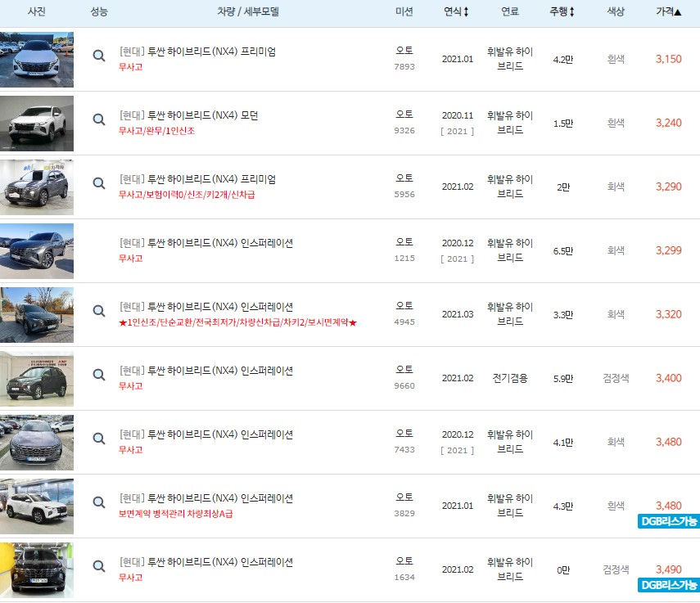Open performance check for 3,150 프리미엄 listing

tap(99, 56)
